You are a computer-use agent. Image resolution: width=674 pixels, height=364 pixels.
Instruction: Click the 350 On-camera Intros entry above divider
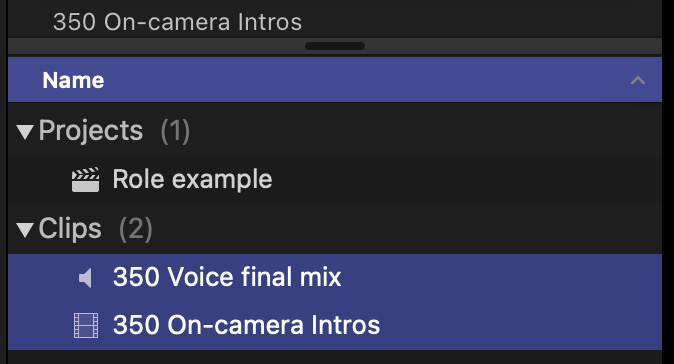[x=177, y=22]
